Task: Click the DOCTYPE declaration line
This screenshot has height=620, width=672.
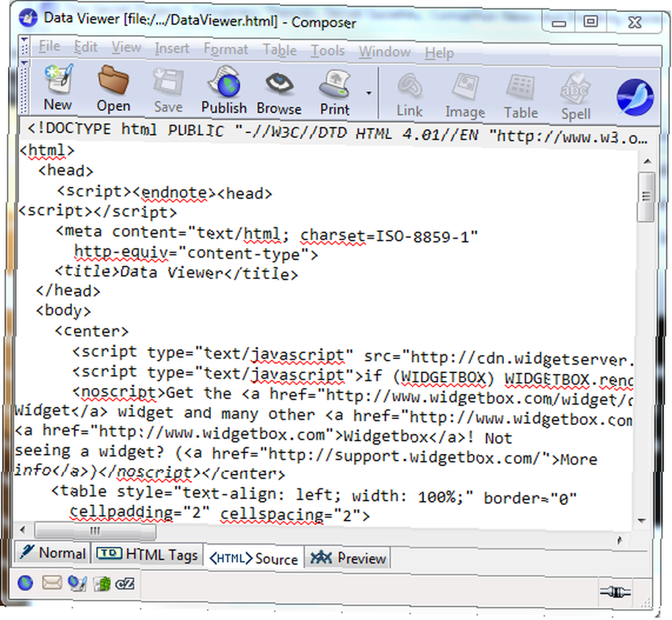Action: (337, 132)
